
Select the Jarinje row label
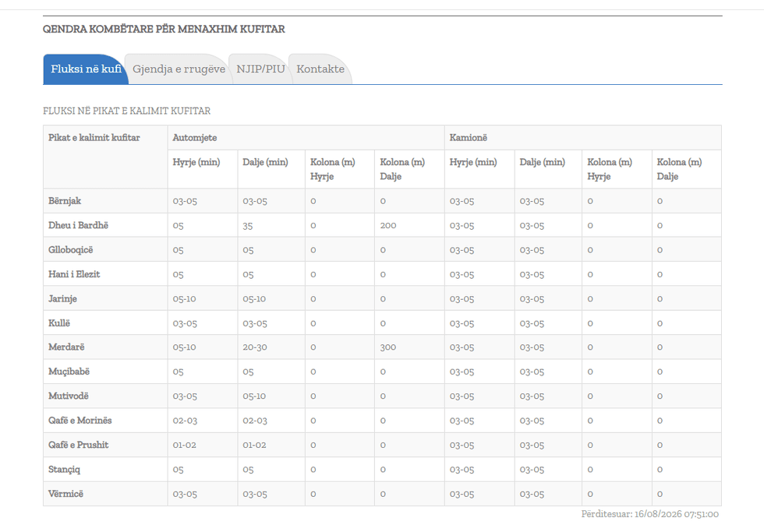tap(62, 298)
